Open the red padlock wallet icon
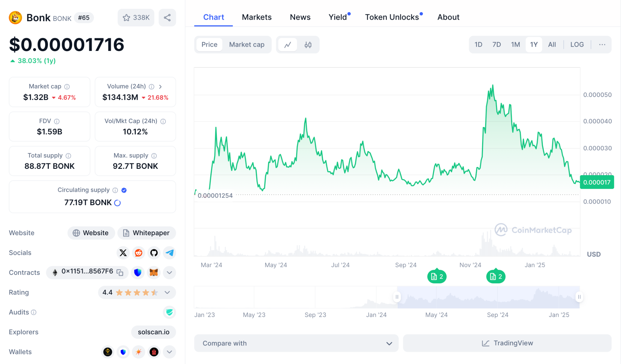 [154, 352]
